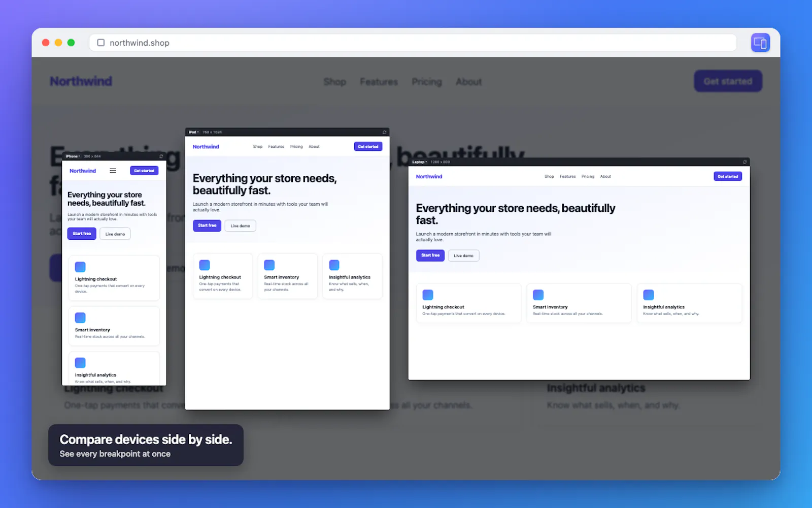Viewport: 812px width, 508px height.
Task: Click the hero headline in iPad preview
Action: click(265, 184)
